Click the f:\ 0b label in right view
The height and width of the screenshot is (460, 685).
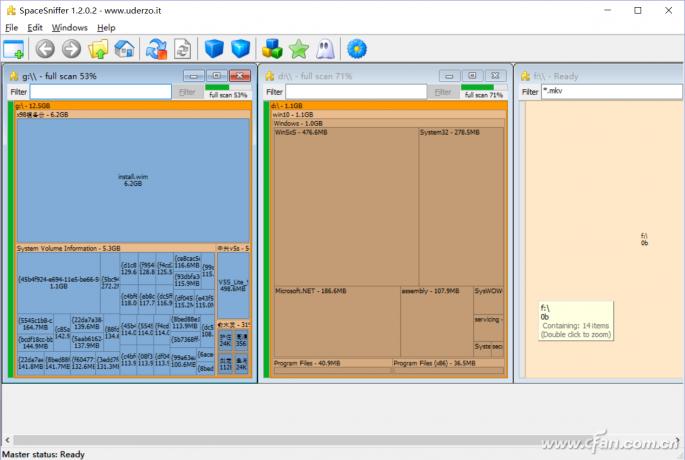tap(644, 239)
